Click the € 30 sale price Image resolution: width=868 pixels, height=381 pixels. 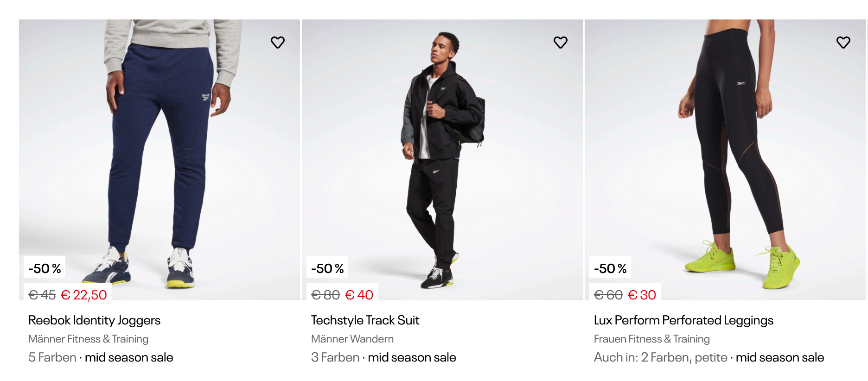pyautogui.click(x=642, y=295)
